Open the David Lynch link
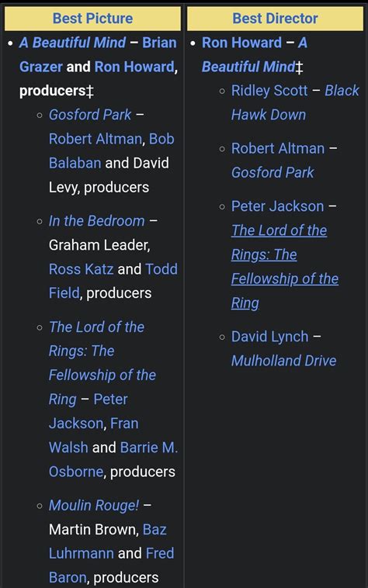 click(269, 337)
